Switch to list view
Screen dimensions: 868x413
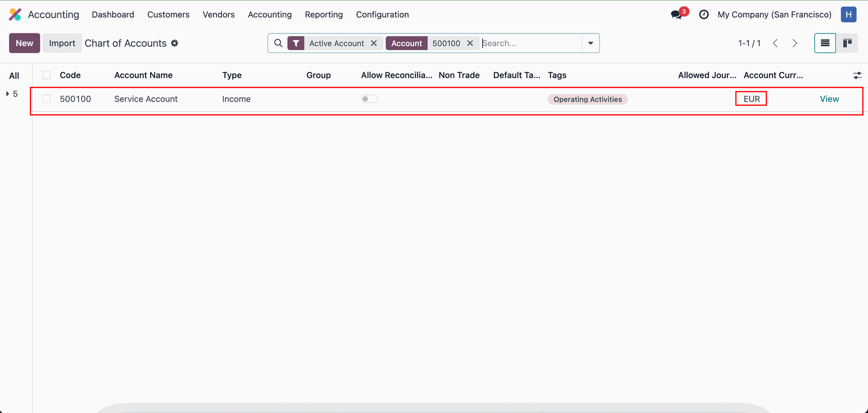pos(825,43)
